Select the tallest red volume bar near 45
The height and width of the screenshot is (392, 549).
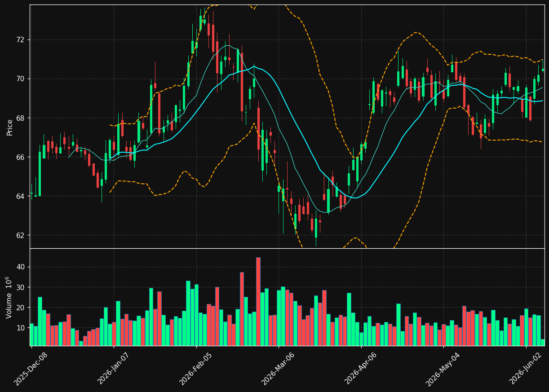pos(258,301)
